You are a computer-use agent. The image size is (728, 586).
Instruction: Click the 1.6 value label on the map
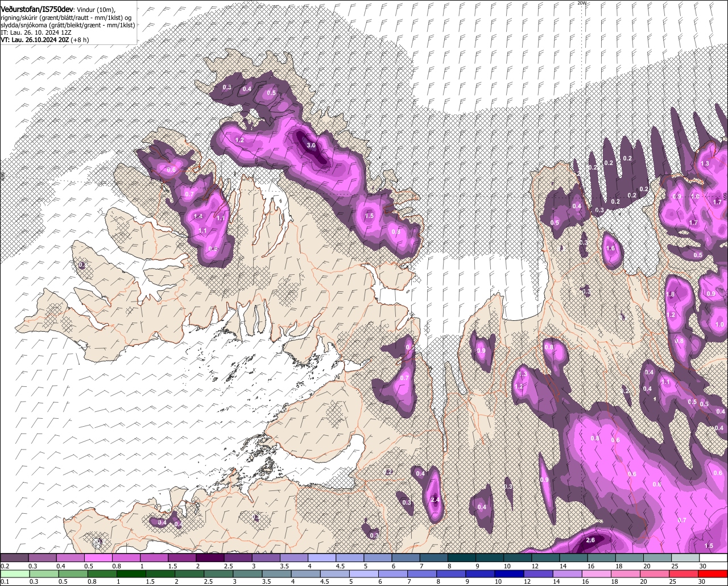tap(611, 248)
